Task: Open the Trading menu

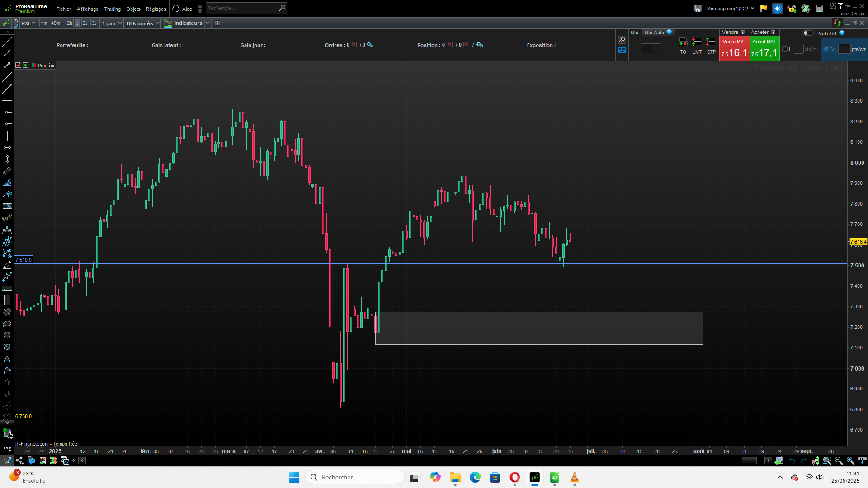Action: (112, 9)
